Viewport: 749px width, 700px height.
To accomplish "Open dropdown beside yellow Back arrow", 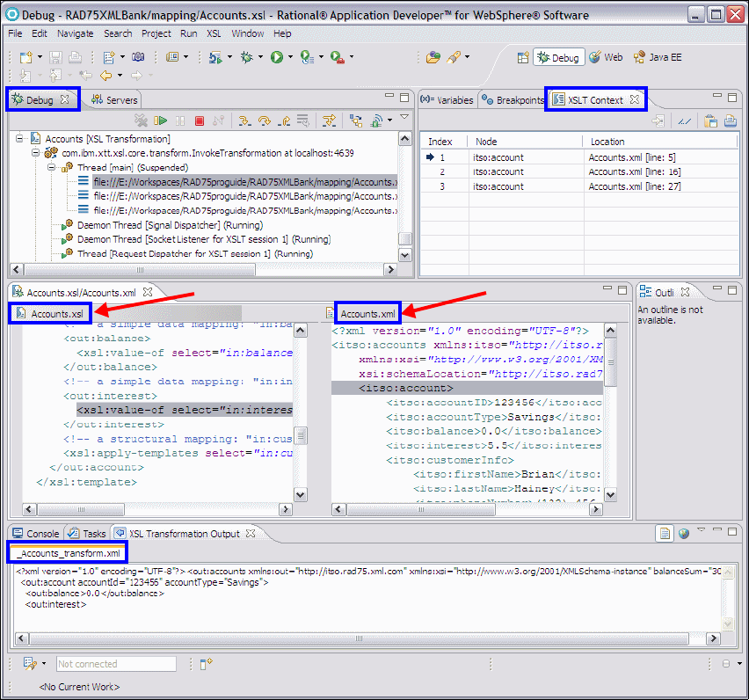I will (x=120, y=75).
